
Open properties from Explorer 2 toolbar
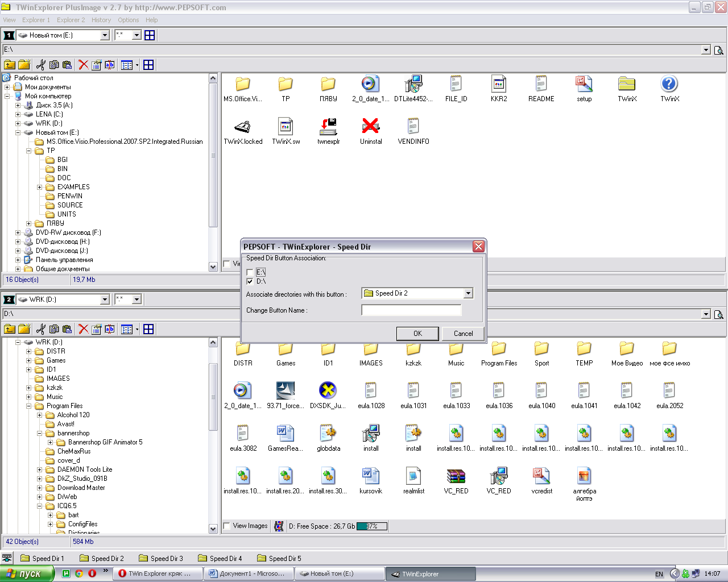(x=97, y=329)
